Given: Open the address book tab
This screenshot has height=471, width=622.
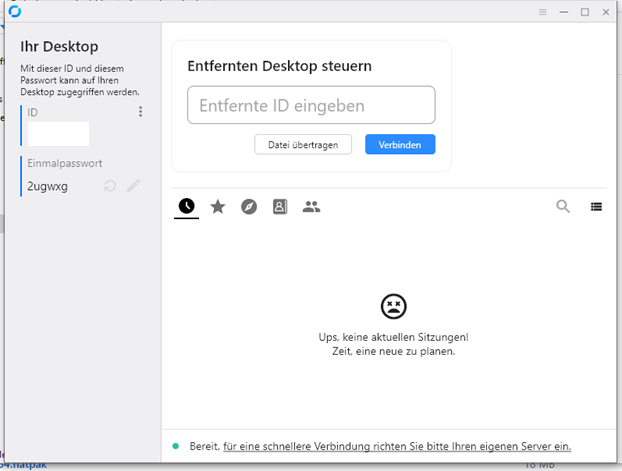Looking at the screenshot, I should [x=280, y=206].
